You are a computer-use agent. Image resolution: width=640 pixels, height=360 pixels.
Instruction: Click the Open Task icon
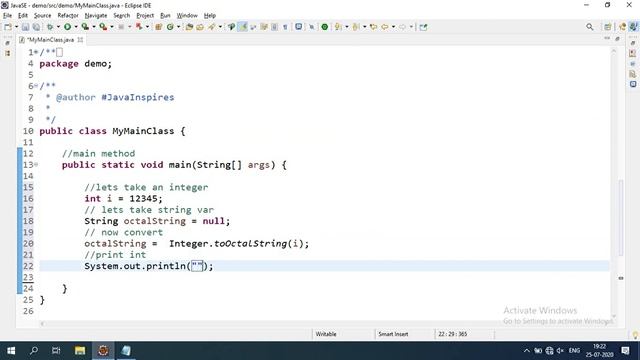(x=200, y=27)
